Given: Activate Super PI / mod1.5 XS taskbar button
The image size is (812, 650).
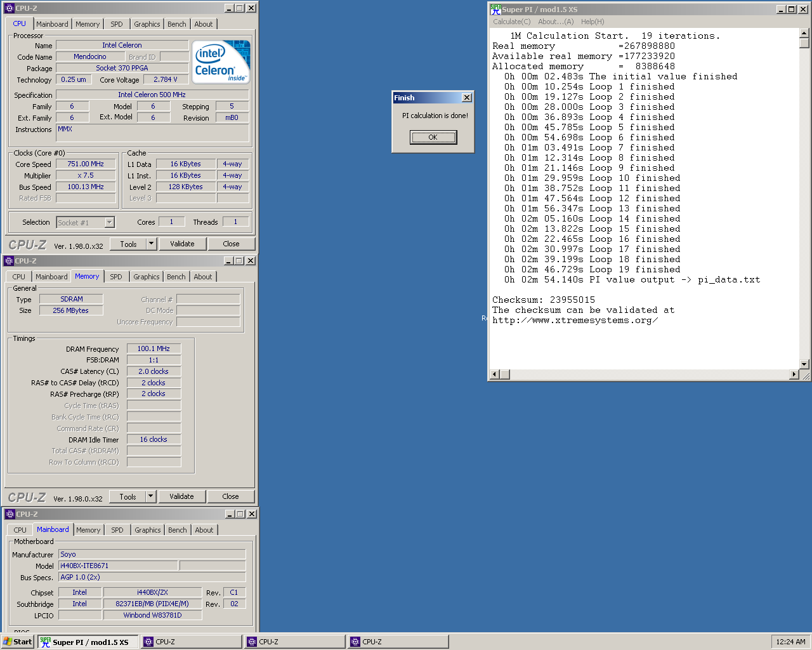Looking at the screenshot, I should [x=88, y=642].
